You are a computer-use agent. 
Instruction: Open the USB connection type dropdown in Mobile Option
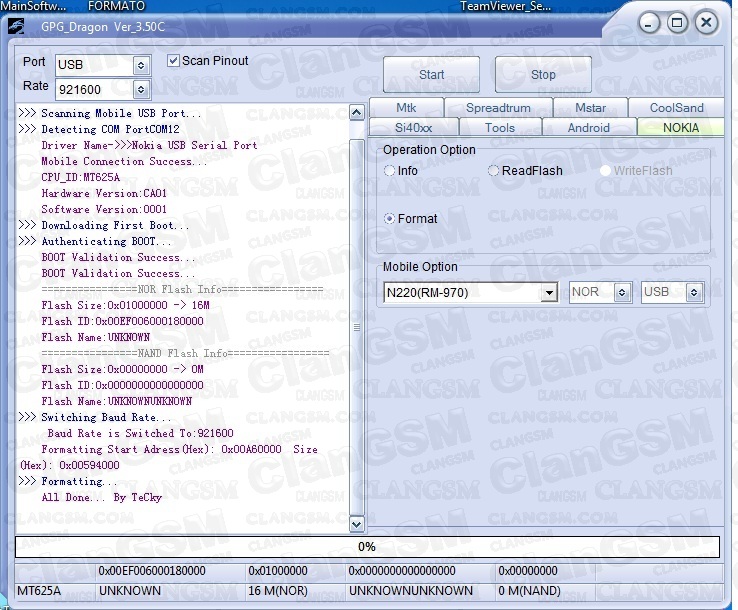click(x=694, y=292)
